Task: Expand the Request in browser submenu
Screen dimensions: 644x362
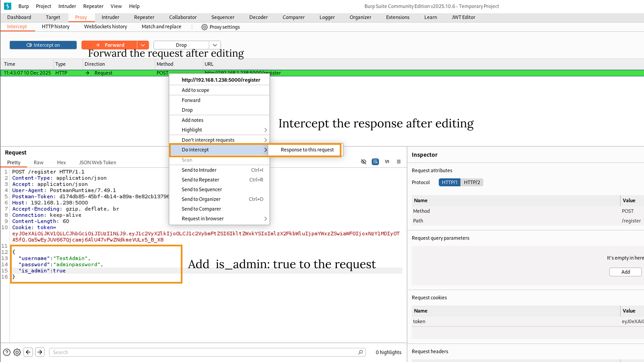Action: pyautogui.click(x=265, y=219)
